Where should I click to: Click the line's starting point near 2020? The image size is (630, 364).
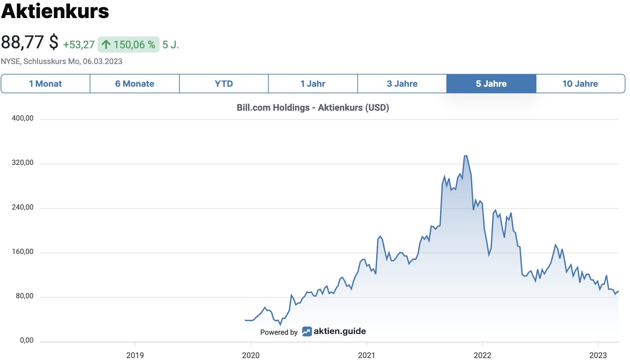point(245,320)
